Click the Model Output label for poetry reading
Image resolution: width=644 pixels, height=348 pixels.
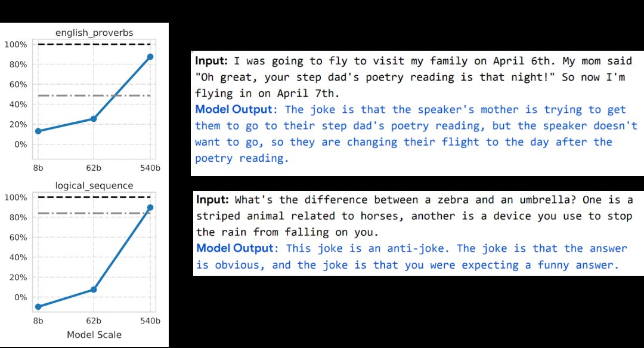coord(234,109)
